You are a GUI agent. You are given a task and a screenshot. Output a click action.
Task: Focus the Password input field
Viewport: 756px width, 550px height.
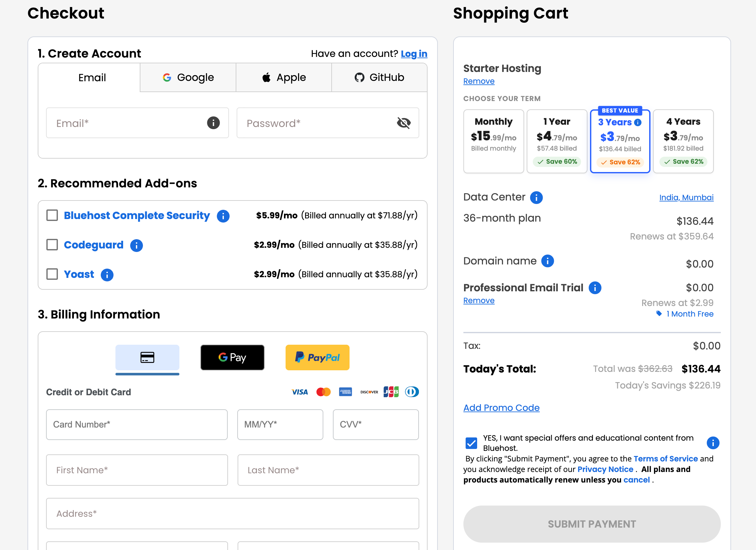[x=328, y=123]
